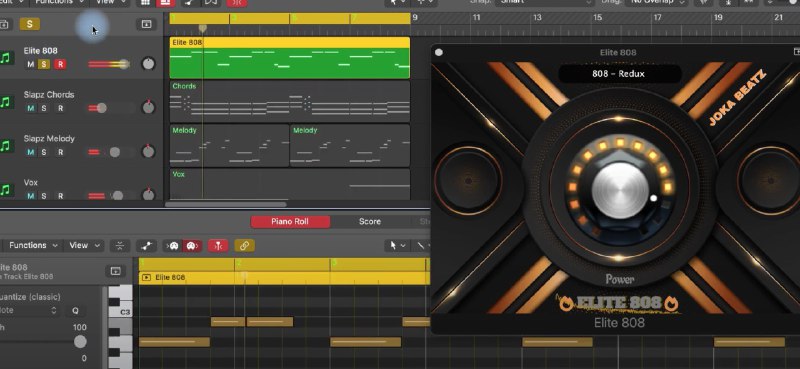This screenshot has height=369, width=800.
Task: Solo the Slapz Chords track
Action: coord(44,108)
